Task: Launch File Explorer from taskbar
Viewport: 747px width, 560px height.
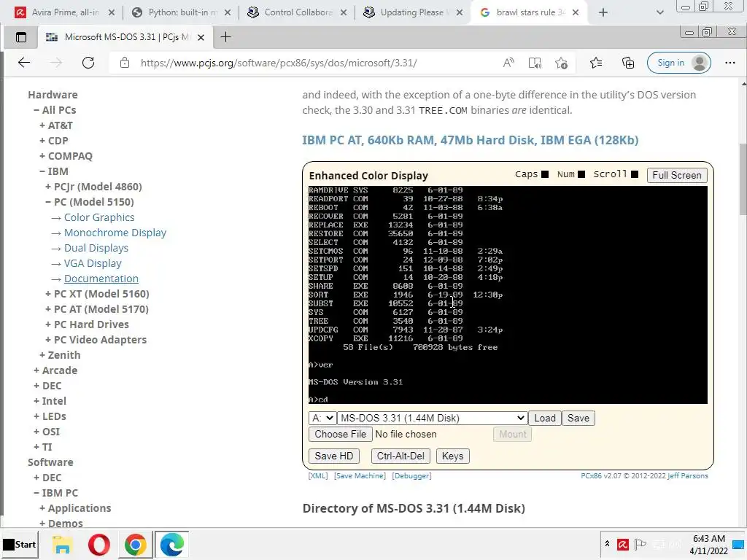Action: [63, 544]
